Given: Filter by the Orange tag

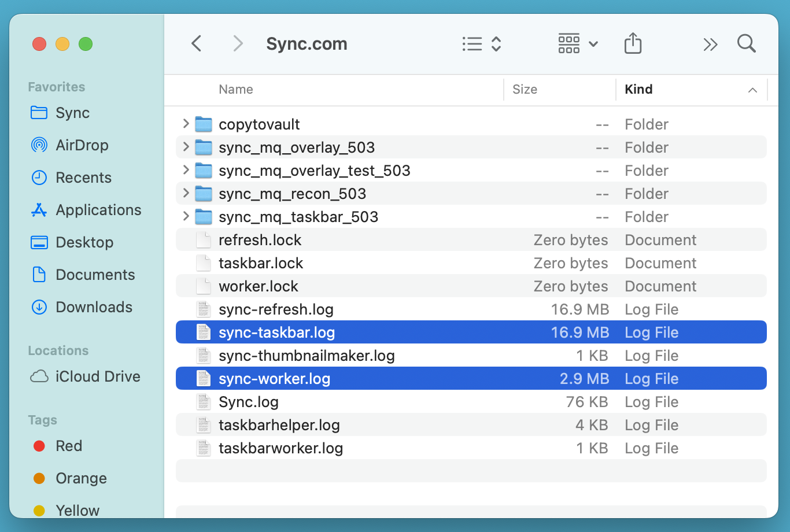Looking at the screenshot, I should coord(80,478).
